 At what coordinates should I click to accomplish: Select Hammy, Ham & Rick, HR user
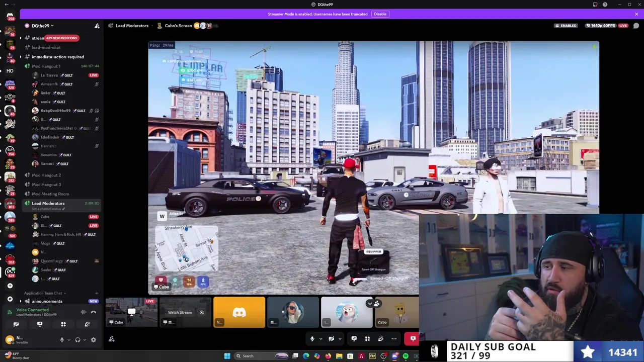(61, 234)
